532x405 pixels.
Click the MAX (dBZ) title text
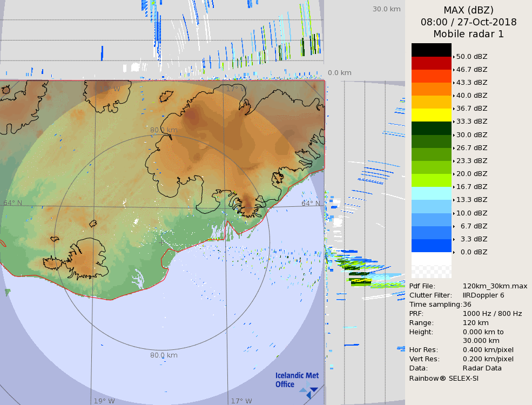[x=468, y=10]
